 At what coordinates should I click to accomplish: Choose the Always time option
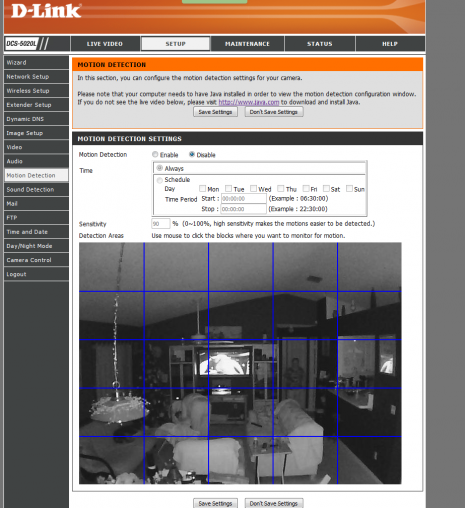(160, 168)
